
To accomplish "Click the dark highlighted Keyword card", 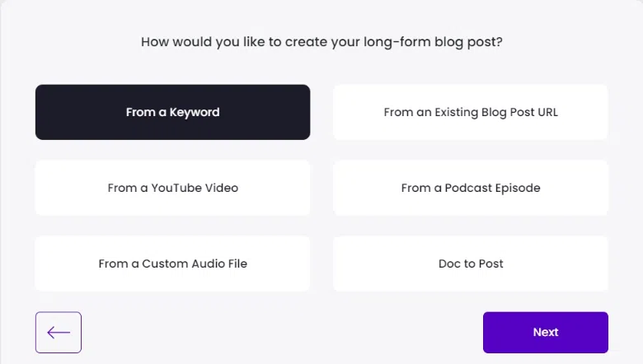I will [x=172, y=112].
